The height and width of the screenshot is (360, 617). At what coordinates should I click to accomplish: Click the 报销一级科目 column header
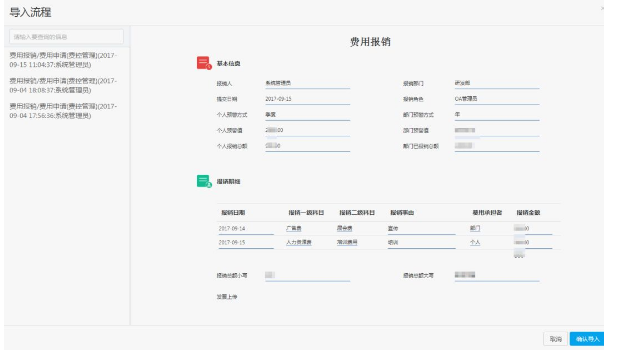[x=306, y=213]
